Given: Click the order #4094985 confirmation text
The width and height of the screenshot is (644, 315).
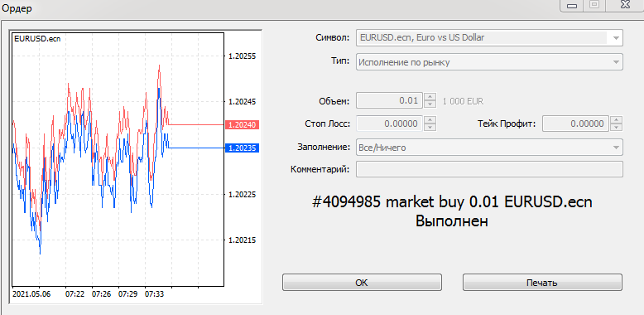Looking at the screenshot, I should pyautogui.click(x=453, y=202).
